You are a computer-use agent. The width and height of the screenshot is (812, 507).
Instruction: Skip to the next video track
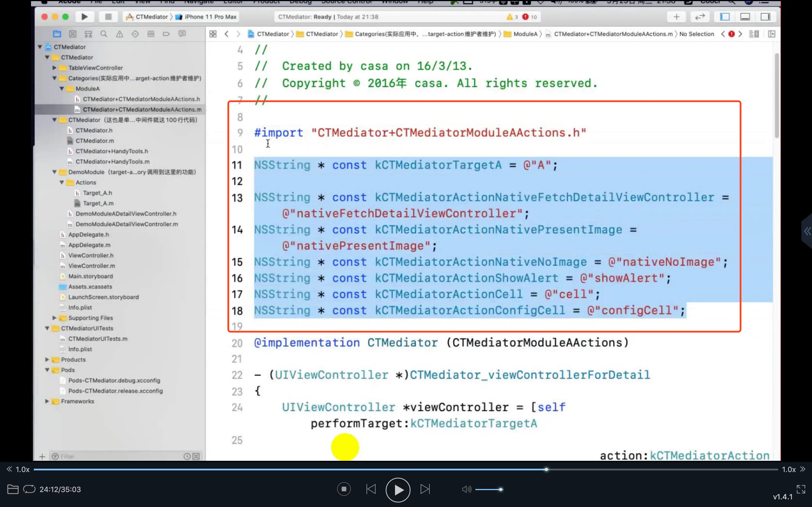tap(425, 489)
